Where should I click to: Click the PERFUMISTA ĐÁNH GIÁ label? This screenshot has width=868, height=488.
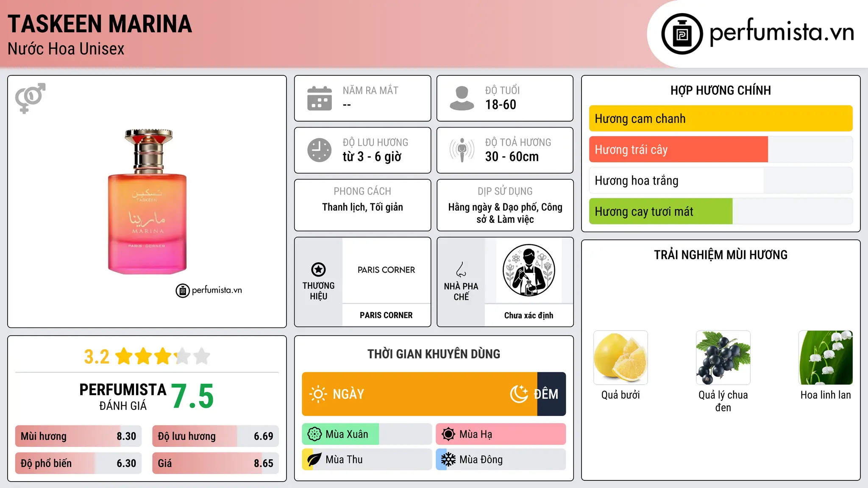point(123,396)
